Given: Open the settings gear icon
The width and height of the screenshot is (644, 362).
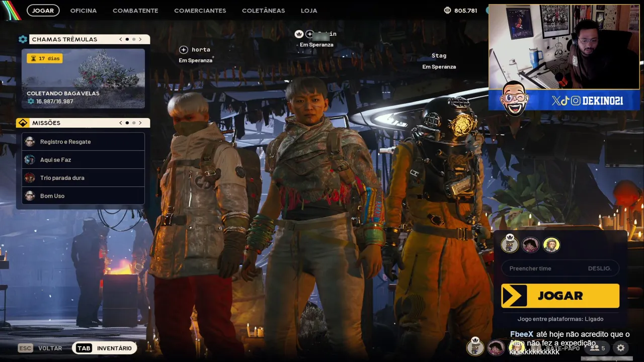Looking at the screenshot, I should 621,348.
